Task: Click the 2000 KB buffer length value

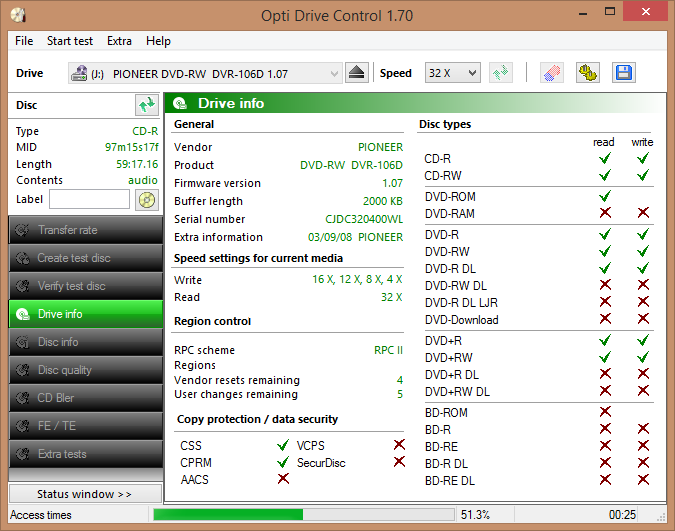Action: (383, 201)
